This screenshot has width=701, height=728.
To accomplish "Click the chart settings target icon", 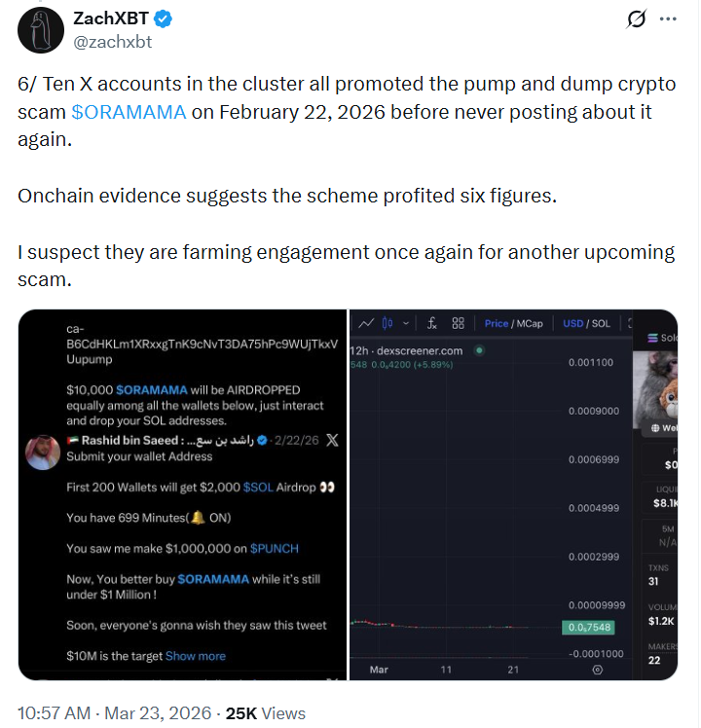I will pyautogui.click(x=597, y=671).
